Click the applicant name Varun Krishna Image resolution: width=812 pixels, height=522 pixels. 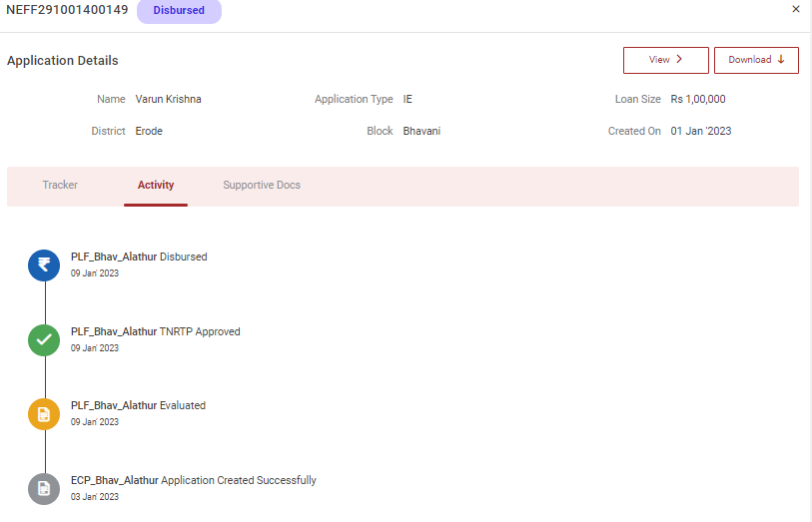168,100
